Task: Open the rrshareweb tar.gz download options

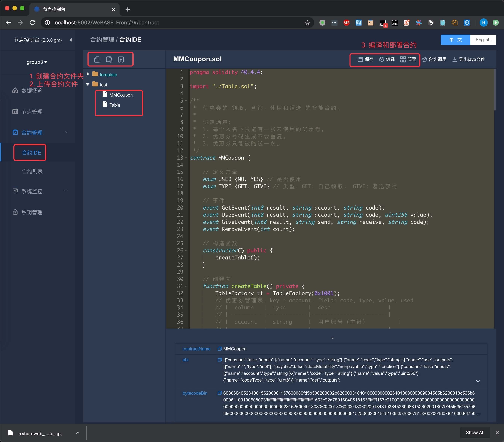Action: tap(78, 433)
